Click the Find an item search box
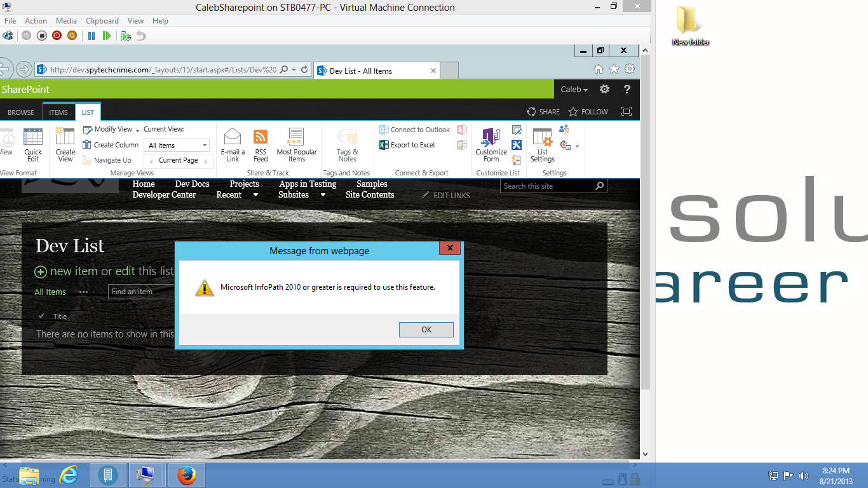868x488 pixels. pos(141,292)
